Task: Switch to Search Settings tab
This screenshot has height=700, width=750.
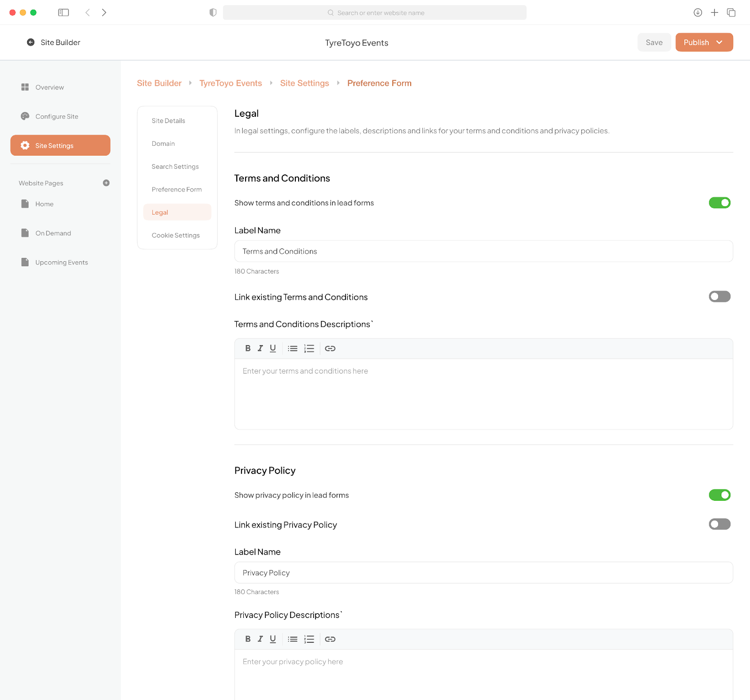Action: 177,166
